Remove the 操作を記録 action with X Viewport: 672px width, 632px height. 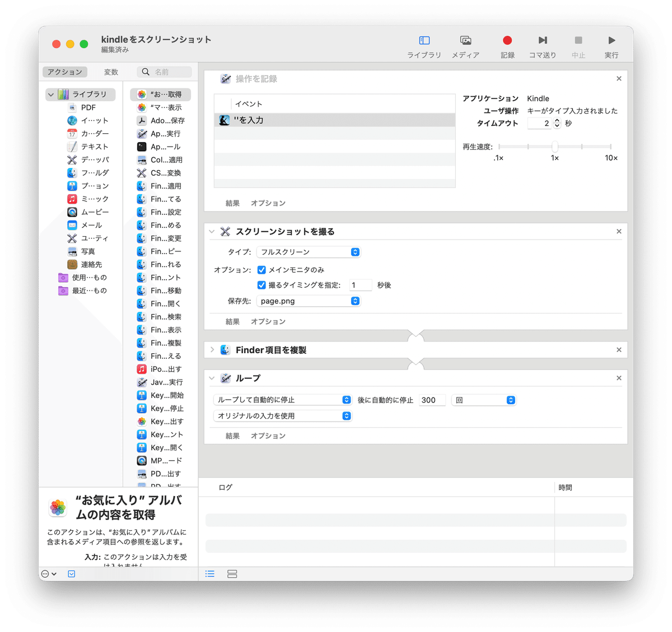(619, 79)
